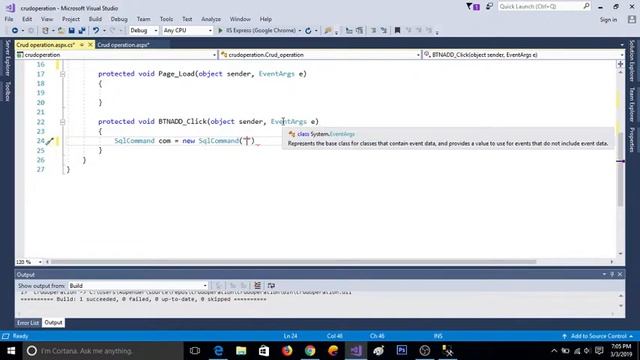
Task: Open the Tools menu
Action: pos(166,19)
